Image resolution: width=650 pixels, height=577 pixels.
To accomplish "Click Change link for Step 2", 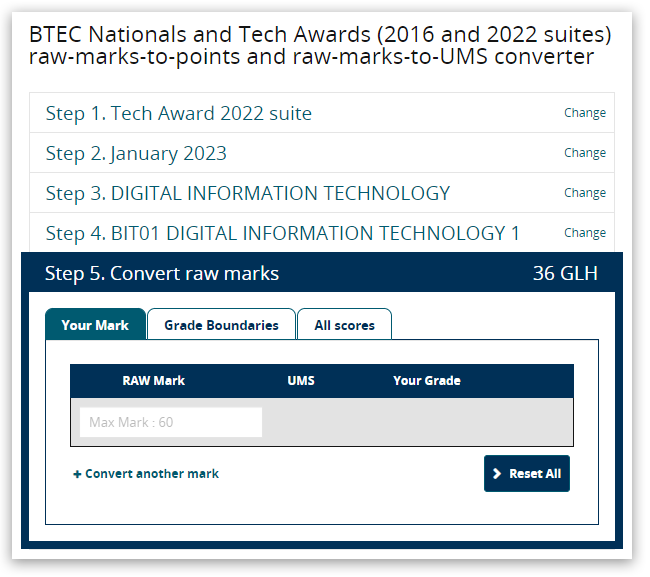I will (x=584, y=153).
